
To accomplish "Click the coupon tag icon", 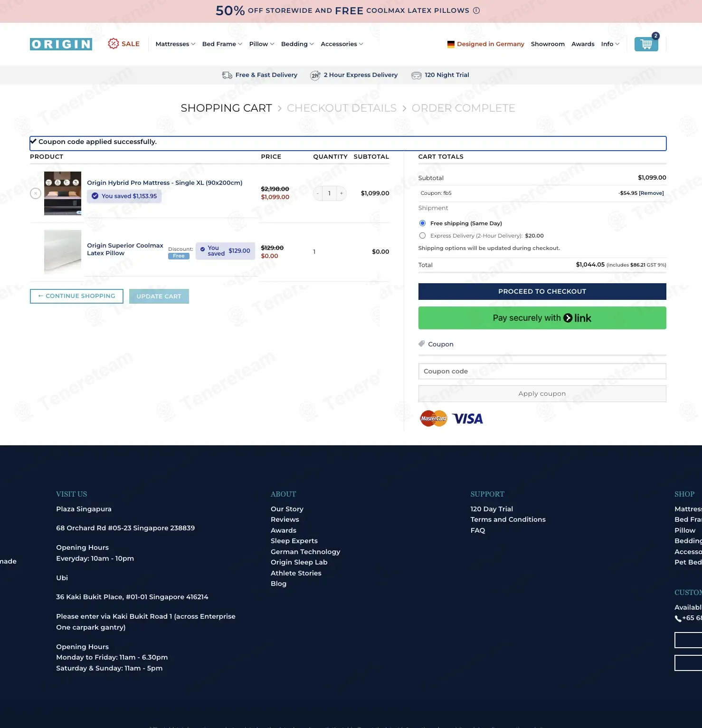I will 421,344.
